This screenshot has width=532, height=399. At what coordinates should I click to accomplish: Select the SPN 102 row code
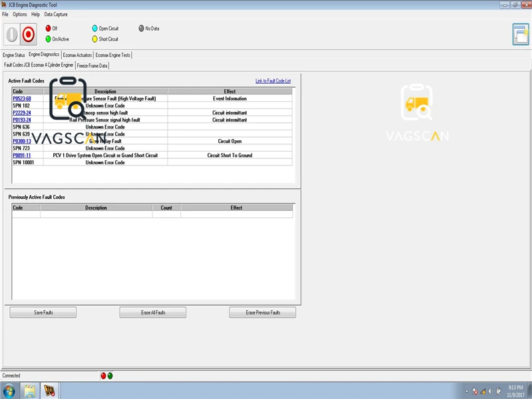click(x=21, y=106)
